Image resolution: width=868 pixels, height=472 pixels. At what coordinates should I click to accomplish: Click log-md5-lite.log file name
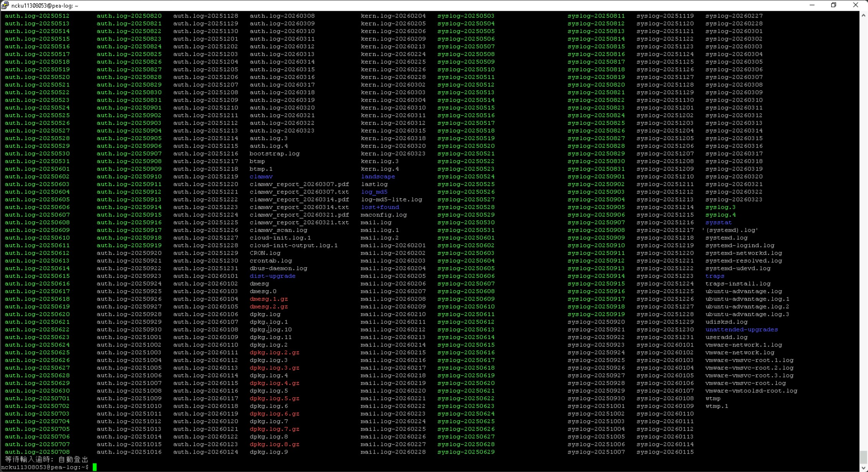point(391,199)
